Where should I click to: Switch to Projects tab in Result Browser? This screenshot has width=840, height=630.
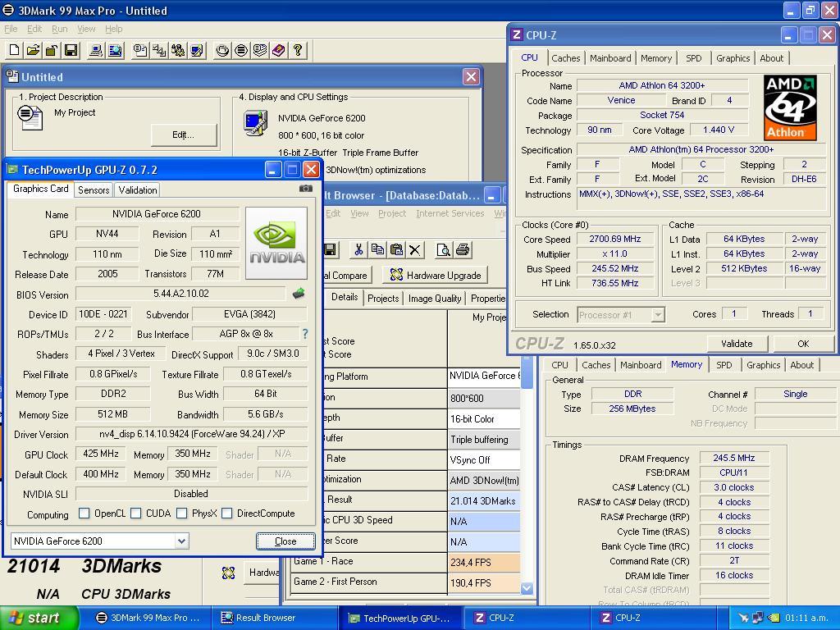point(383,299)
